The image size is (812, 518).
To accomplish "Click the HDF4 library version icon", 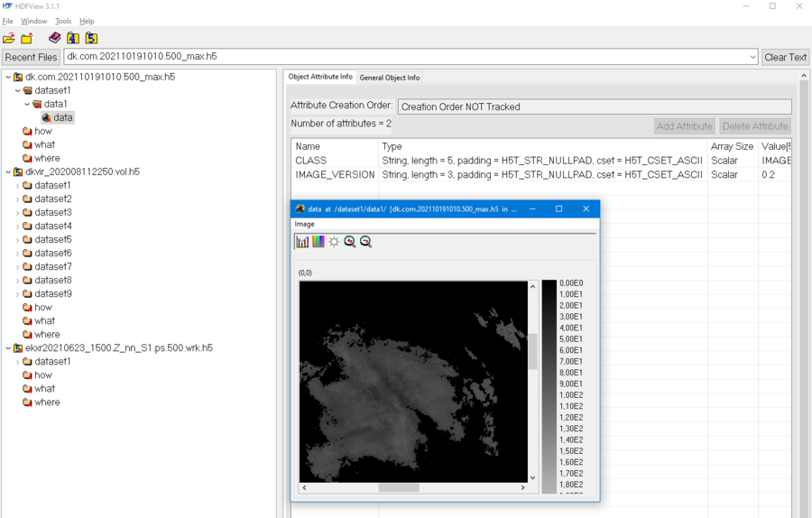I will [x=73, y=38].
